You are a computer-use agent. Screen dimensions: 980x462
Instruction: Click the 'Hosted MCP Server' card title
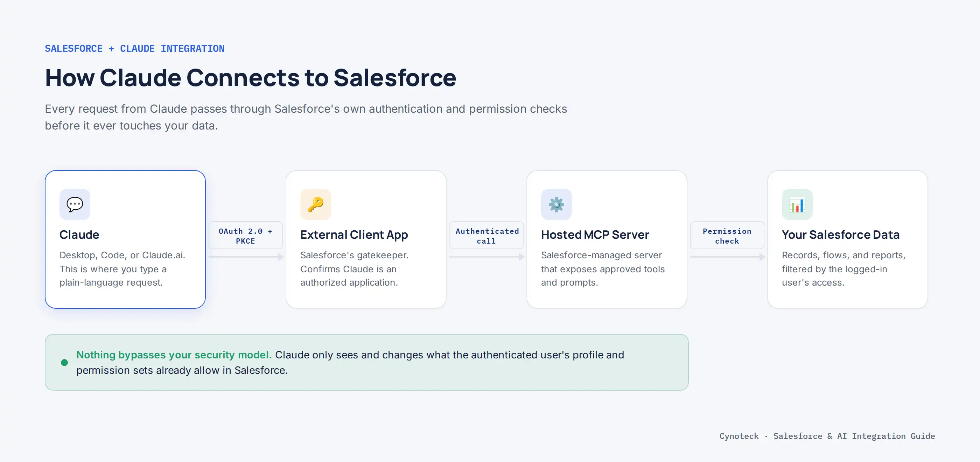(x=595, y=234)
